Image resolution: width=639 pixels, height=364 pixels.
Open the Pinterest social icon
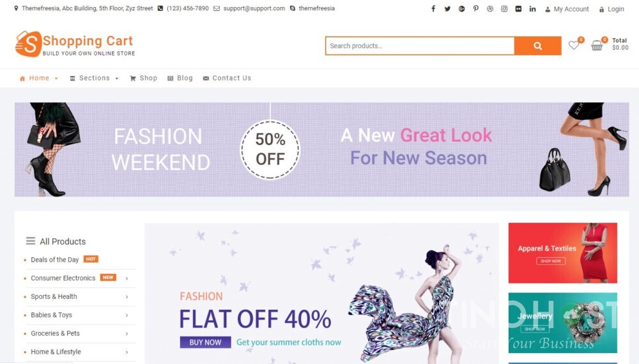[x=475, y=8]
